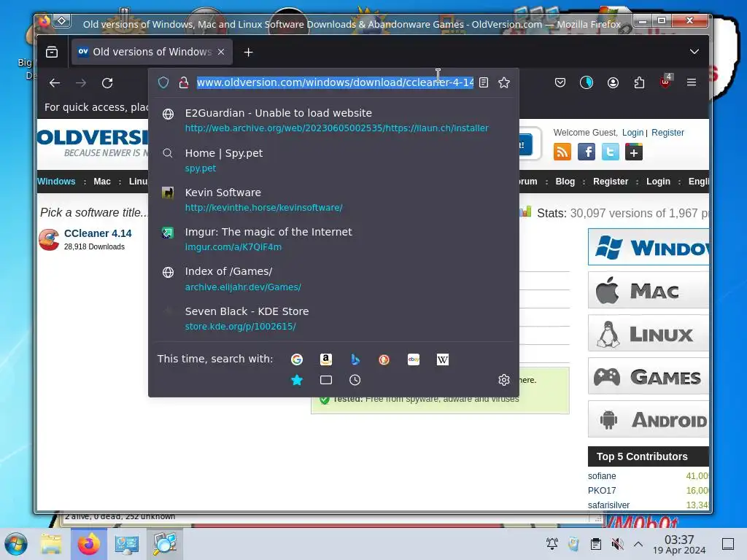Toggle reader view icon

(484, 83)
